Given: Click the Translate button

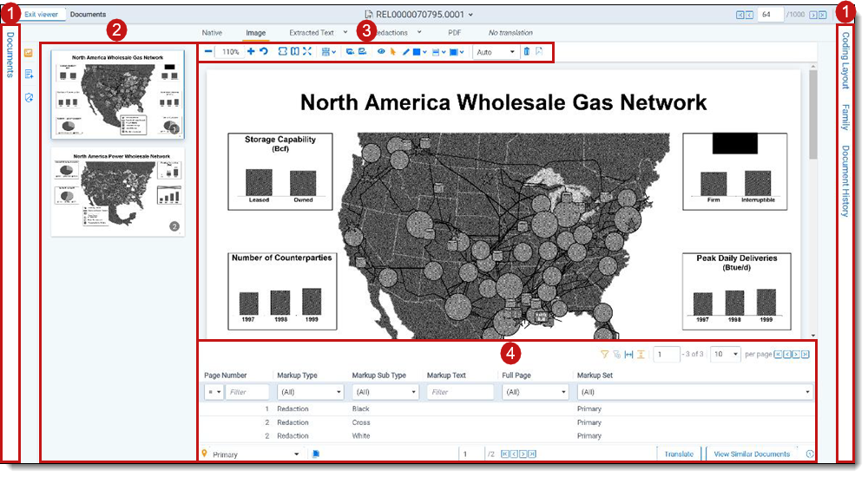Looking at the screenshot, I should pyautogui.click(x=679, y=454).
